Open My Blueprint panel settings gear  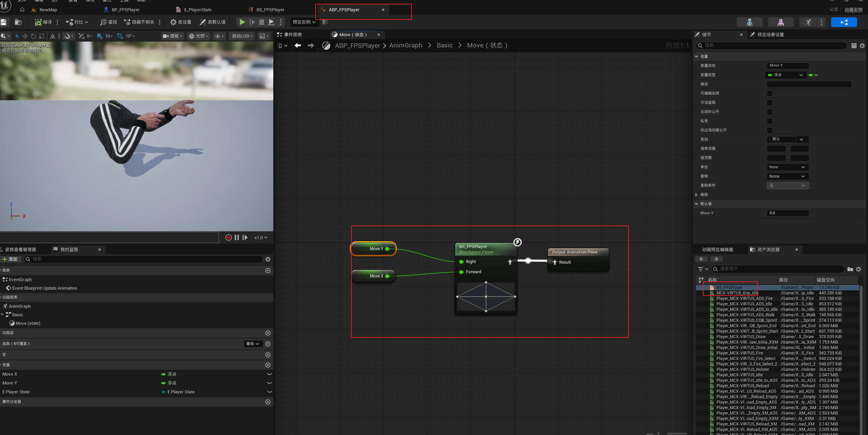point(268,259)
